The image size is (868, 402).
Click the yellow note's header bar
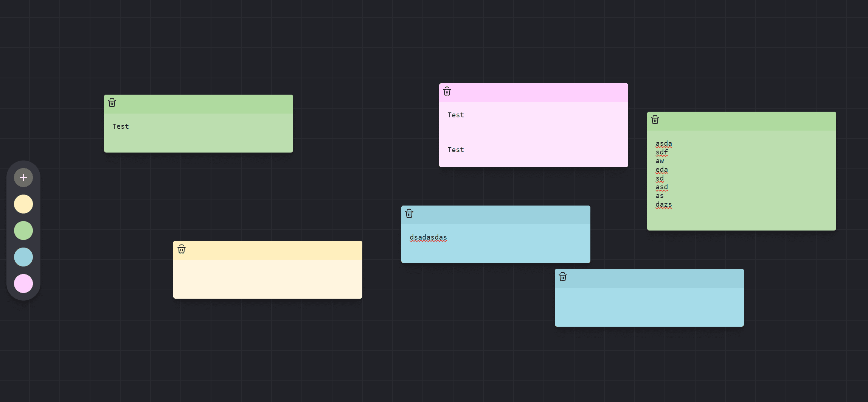pyautogui.click(x=268, y=250)
